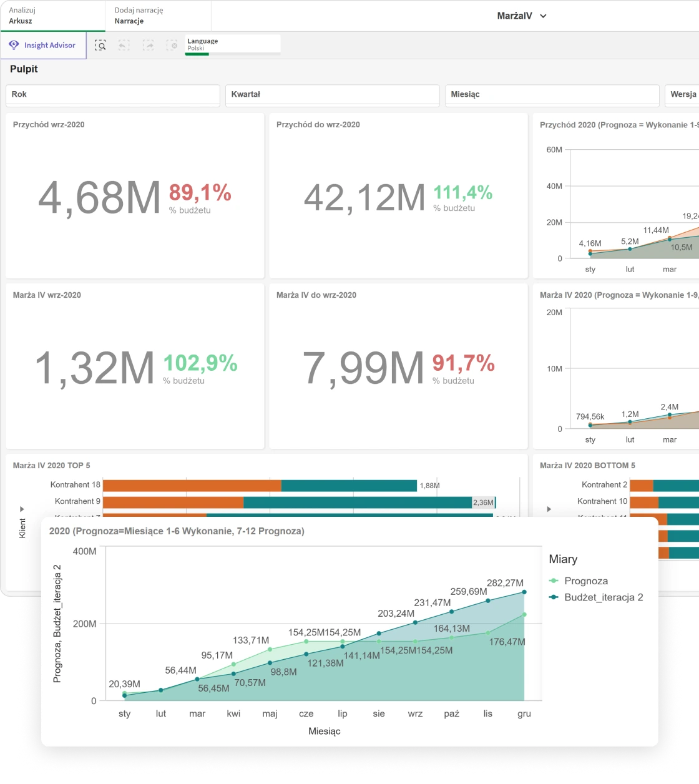Click the step forward selection icon

148,46
